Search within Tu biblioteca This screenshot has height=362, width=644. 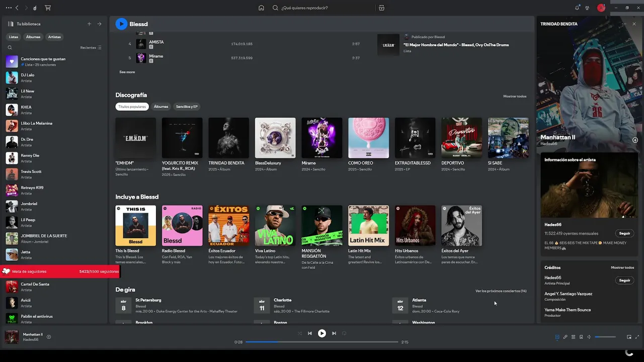click(x=10, y=48)
